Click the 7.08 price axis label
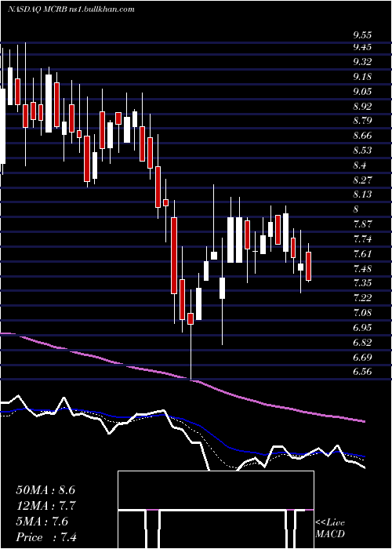 tap(362, 313)
